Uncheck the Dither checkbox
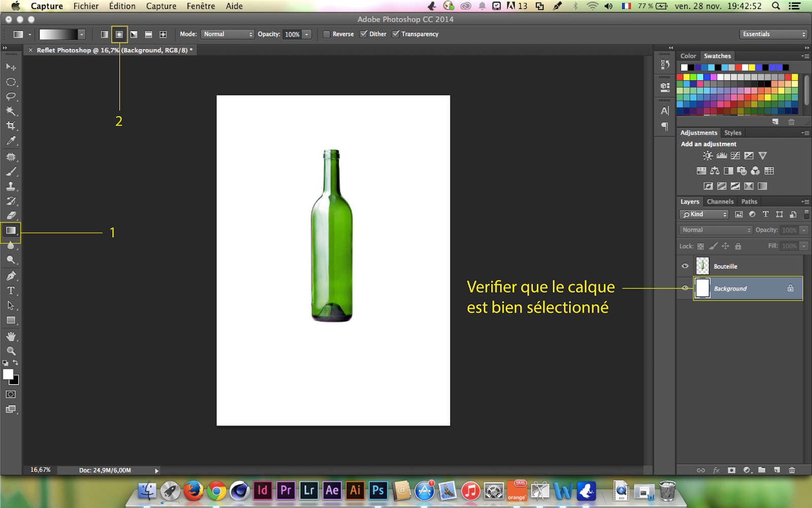The image size is (812, 508). [363, 34]
